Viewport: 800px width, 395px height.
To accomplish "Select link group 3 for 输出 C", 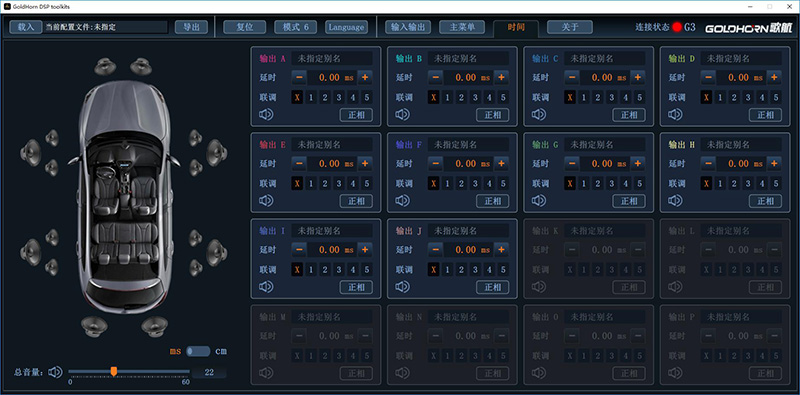I will [612, 97].
